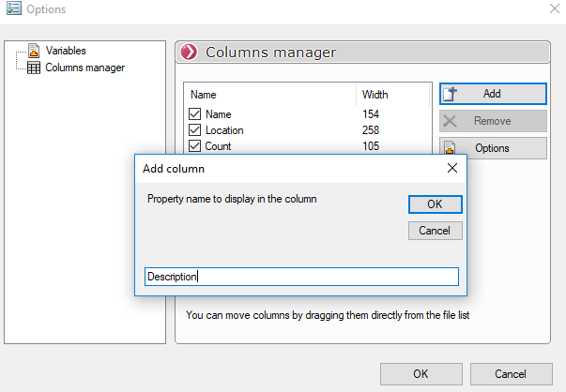This screenshot has width=566, height=392.
Task: Click the Variables icon in the tree
Action: tap(34, 51)
